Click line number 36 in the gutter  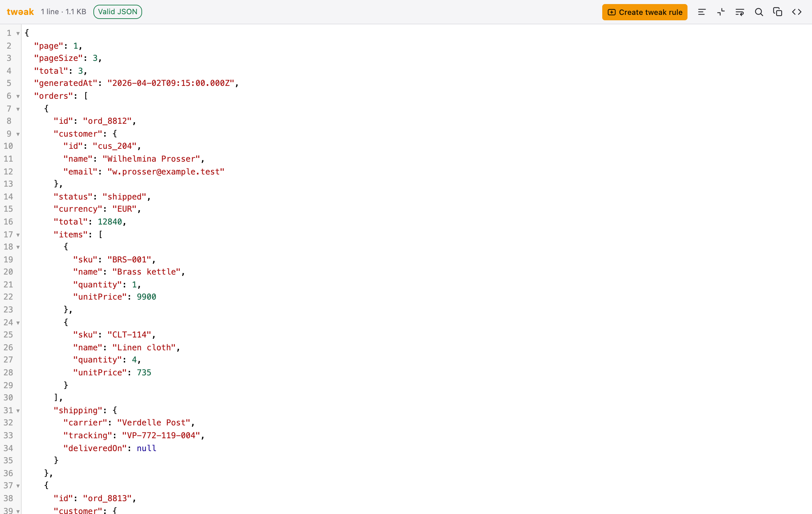8,473
